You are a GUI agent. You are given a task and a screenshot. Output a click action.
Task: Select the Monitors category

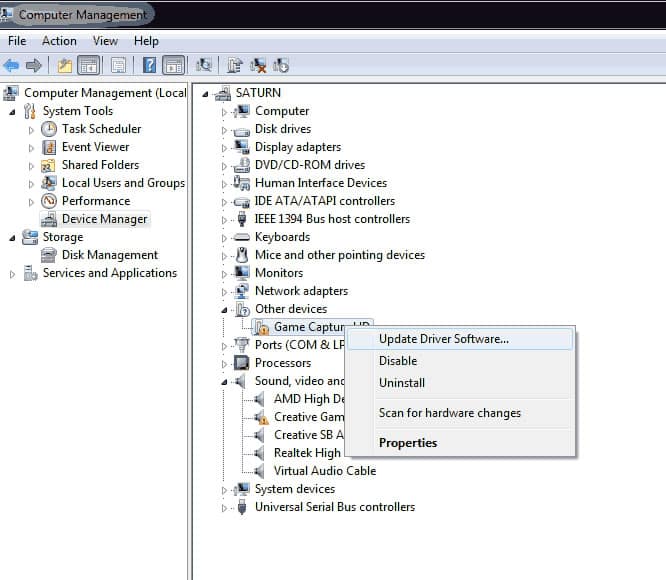tap(279, 273)
